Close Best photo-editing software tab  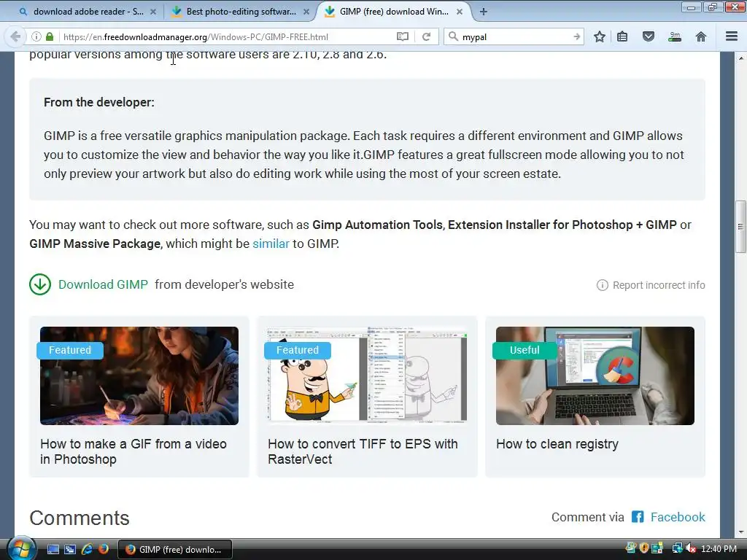[x=306, y=12]
